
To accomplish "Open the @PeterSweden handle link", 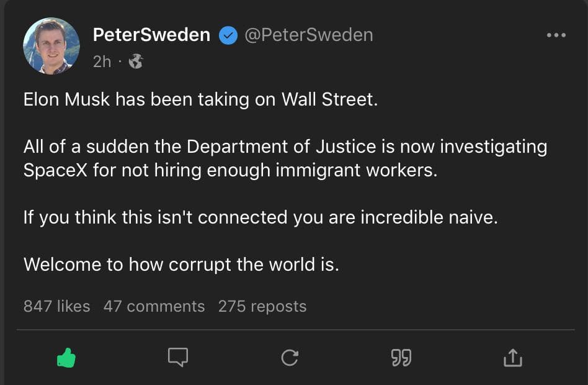I will click(x=309, y=35).
